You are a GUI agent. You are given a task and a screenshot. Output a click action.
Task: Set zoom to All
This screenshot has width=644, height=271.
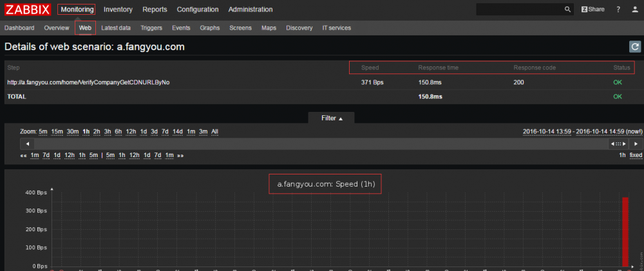point(215,132)
